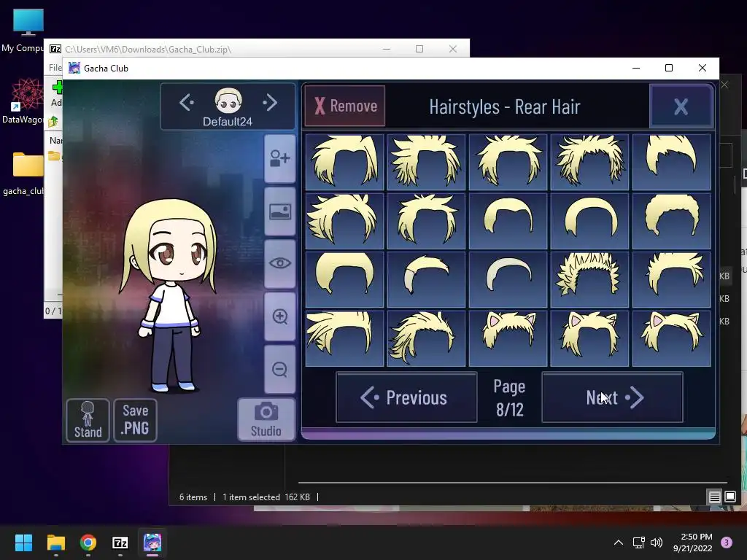Go to the Previous hairstyle page
The image size is (747, 560).
point(406,397)
